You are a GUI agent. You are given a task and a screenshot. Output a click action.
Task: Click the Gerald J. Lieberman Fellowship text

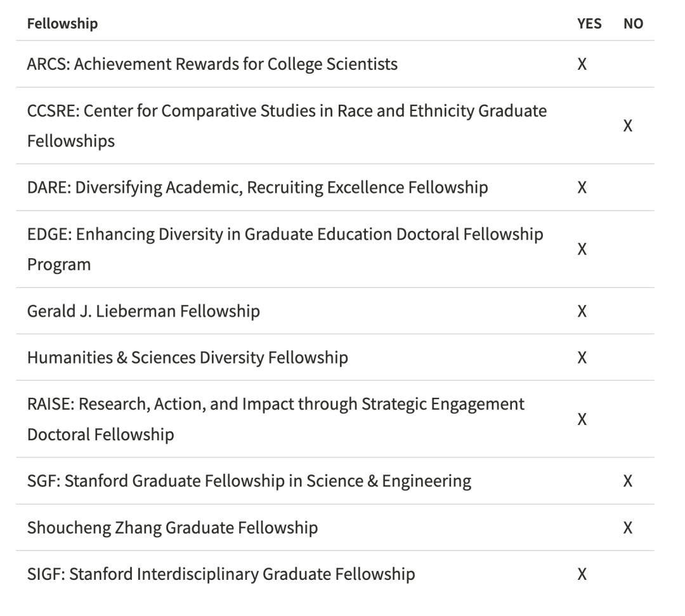tap(143, 311)
